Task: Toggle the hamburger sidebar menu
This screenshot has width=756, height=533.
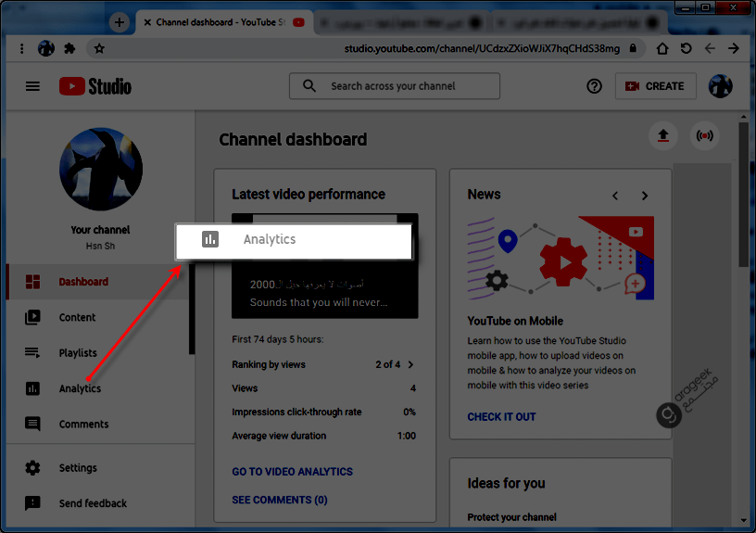Action: coord(32,86)
